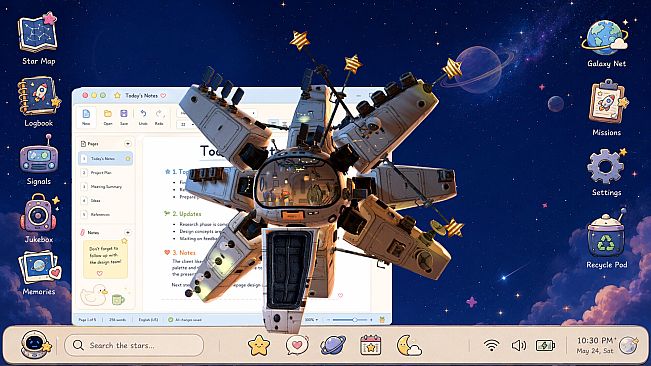Open the heart chat bubble taskbar app
This screenshot has width=651, height=366.
point(297,345)
